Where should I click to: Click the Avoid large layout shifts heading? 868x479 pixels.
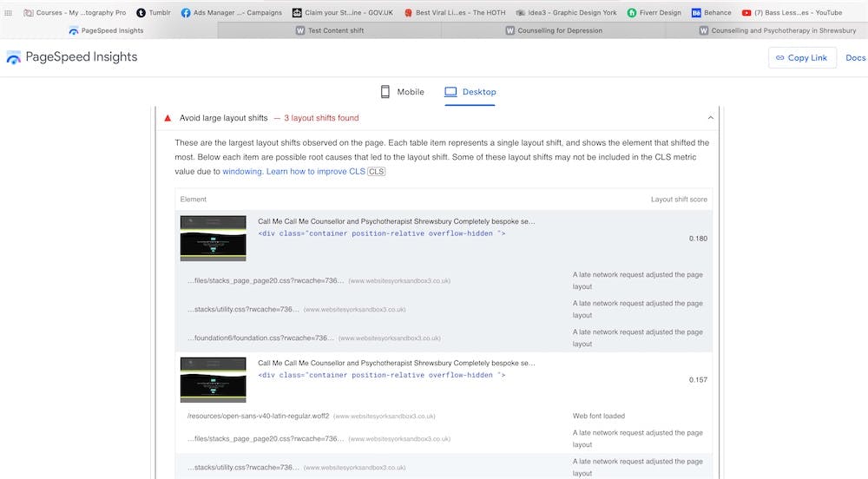(x=224, y=118)
